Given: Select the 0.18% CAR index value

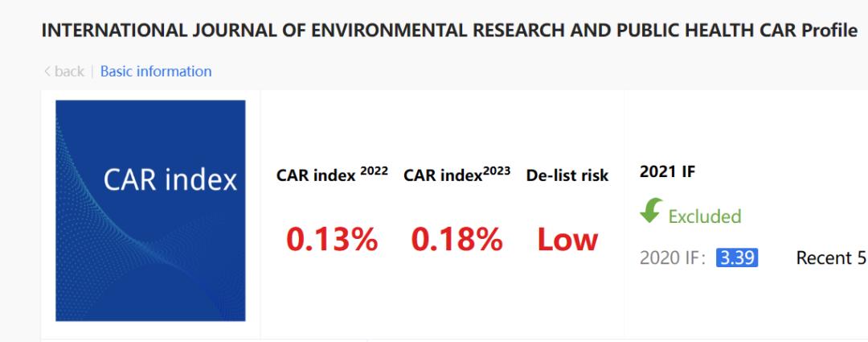Looking at the screenshot, I should (457, 240).
